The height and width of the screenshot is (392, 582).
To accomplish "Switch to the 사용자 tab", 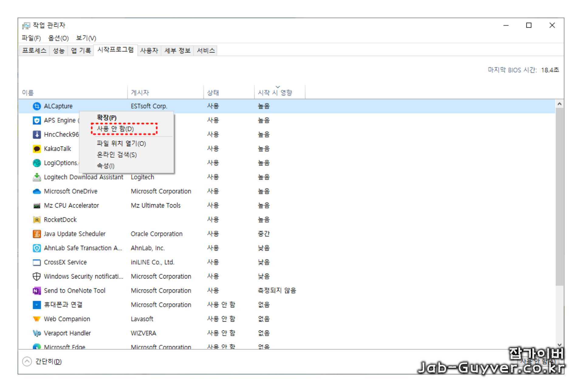I will tap(149, 51).
